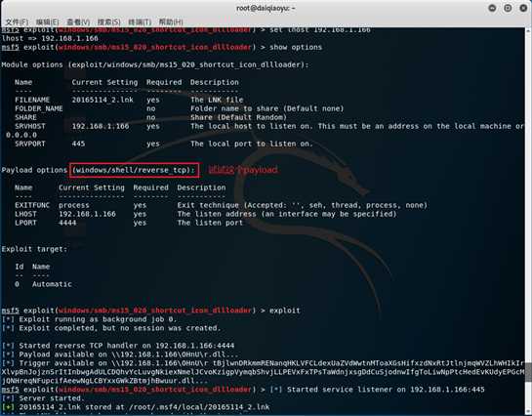
Task: Click 'Server started.' line
Action: (x=51, y=398)
